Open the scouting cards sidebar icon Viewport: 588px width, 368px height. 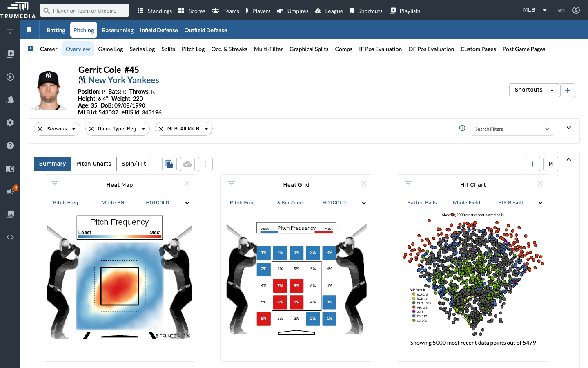[x=10, y=100]
